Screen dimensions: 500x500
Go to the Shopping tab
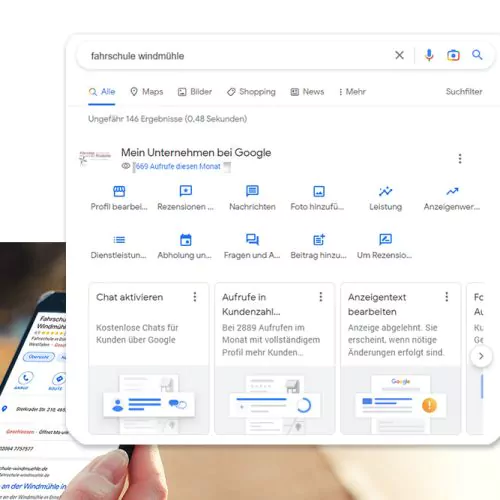coord(251,92)
